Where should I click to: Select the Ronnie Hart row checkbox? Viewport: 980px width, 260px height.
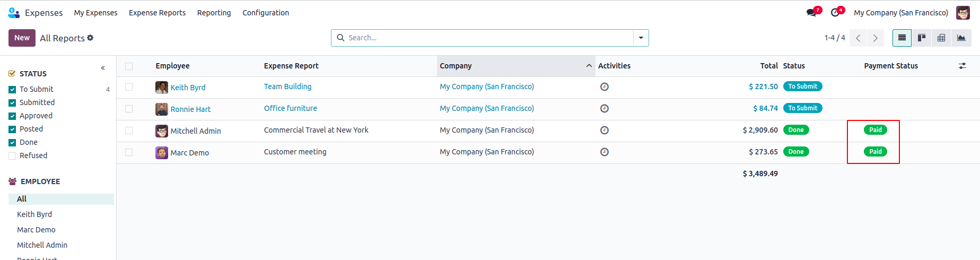point(129,109)
